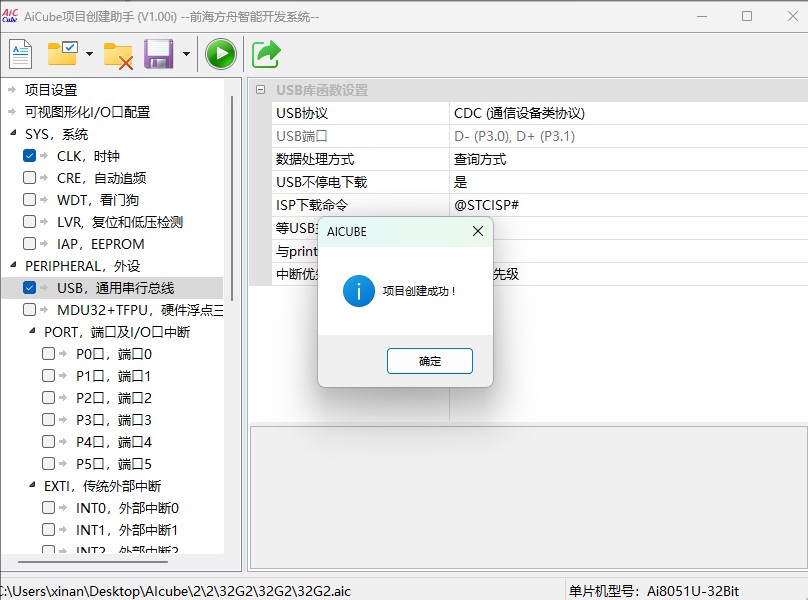Click the project path in status bar
This screenshot has width=808, height=600.
(175, 591)
